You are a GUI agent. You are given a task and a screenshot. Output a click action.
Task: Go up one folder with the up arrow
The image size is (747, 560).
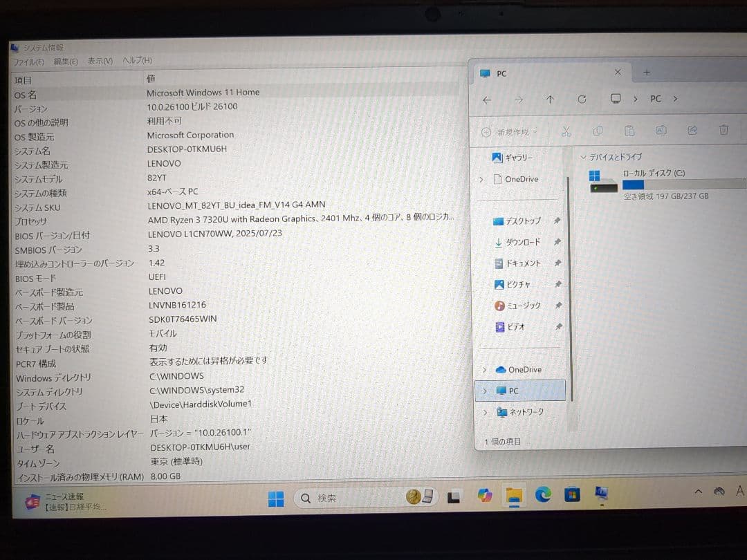tap(550, 100)
